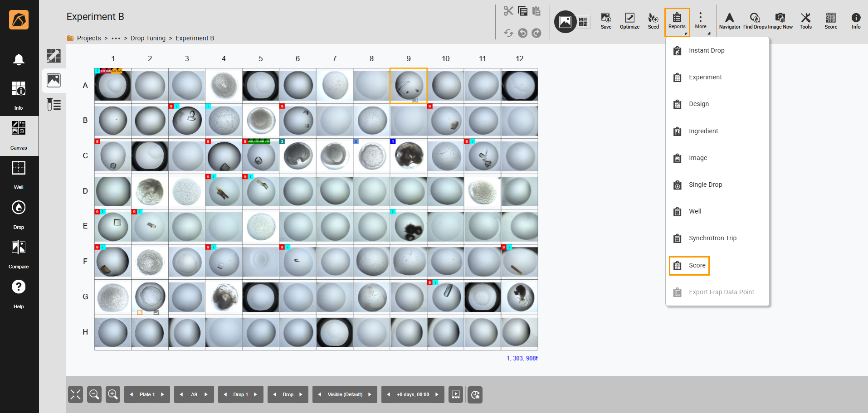Click next arrow after +0 days, 00:00
The height and width of the screenshot is (413, 868).
(437, 394)
